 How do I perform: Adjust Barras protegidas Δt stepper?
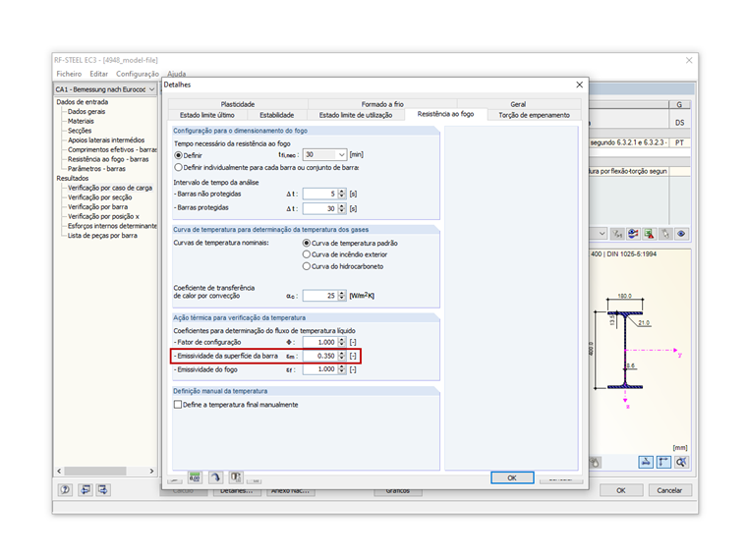point(342,208)
